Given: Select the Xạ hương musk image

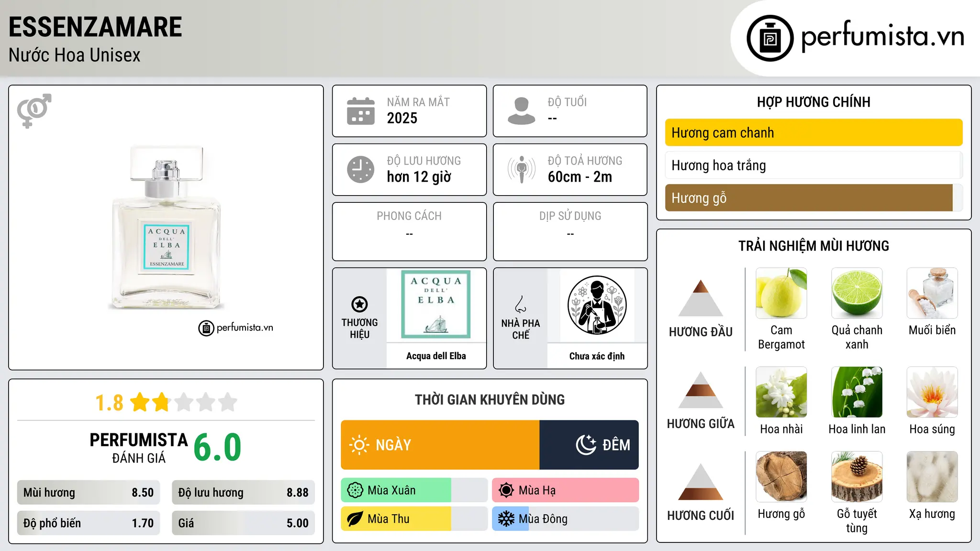Looking at the screenshot, I should (x=932, y=477).
